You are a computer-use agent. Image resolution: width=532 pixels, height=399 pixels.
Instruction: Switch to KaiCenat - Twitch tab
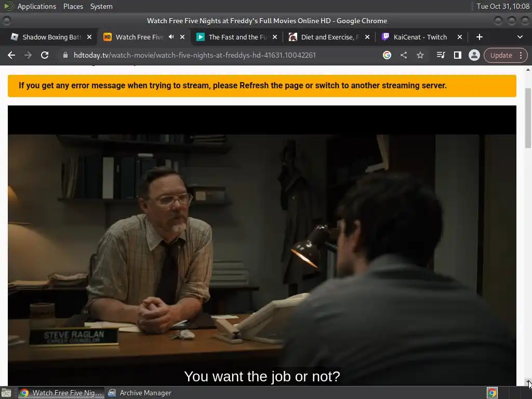[420, 37]
